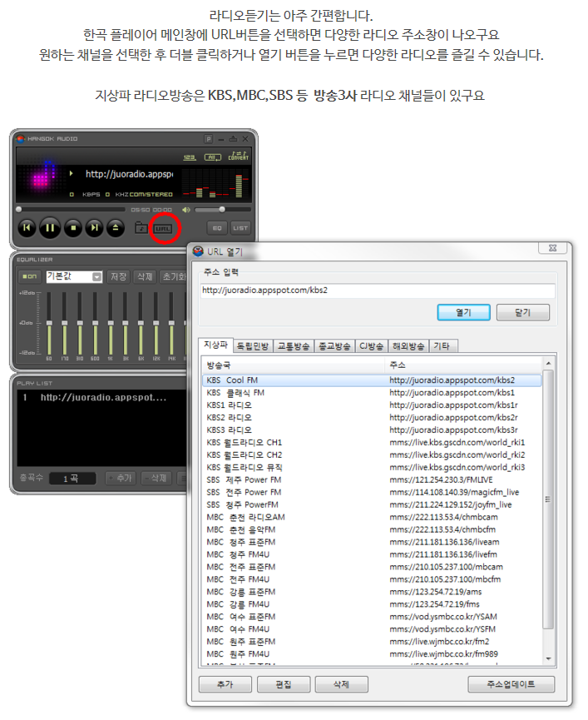Pause playback in Hangok Audio player
Viewport: 588px width, 720px height.
[x=50, y=228]
